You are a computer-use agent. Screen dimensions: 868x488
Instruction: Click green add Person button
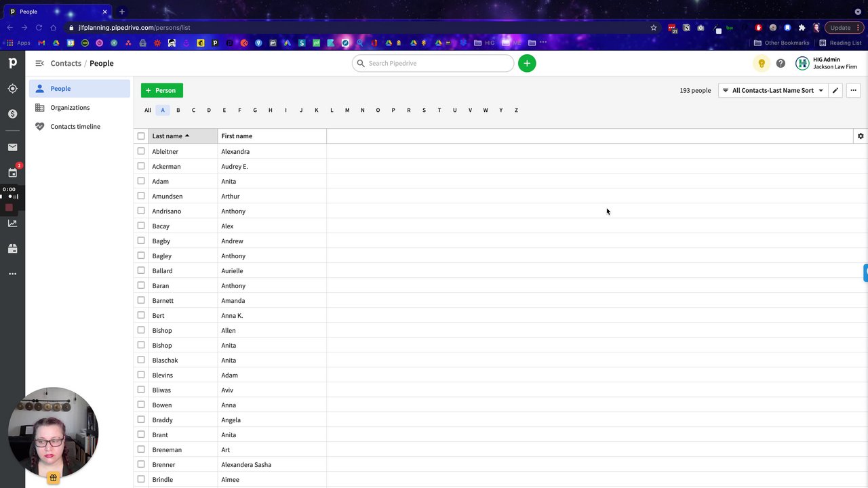click(162, 90)
